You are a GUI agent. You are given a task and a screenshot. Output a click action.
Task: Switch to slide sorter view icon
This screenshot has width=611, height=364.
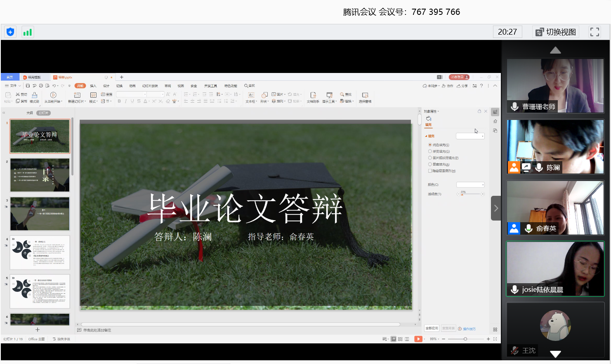tap(400, 339)
